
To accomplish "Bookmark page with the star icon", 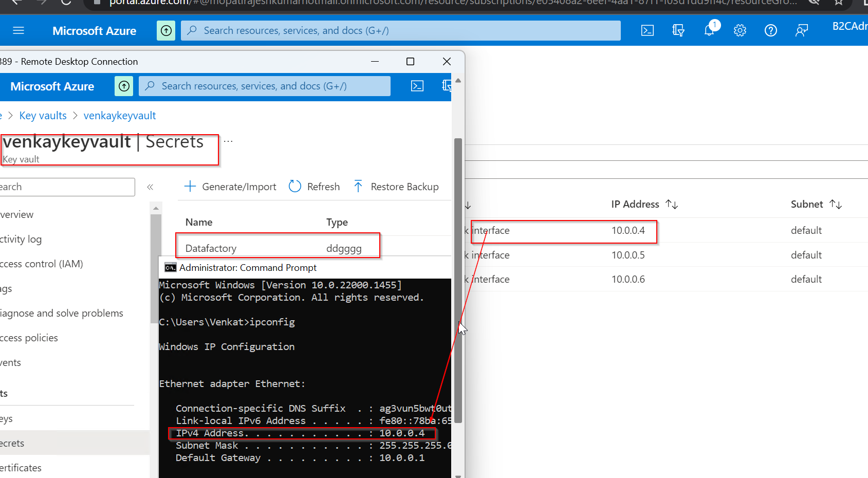I will pos(839,2).
